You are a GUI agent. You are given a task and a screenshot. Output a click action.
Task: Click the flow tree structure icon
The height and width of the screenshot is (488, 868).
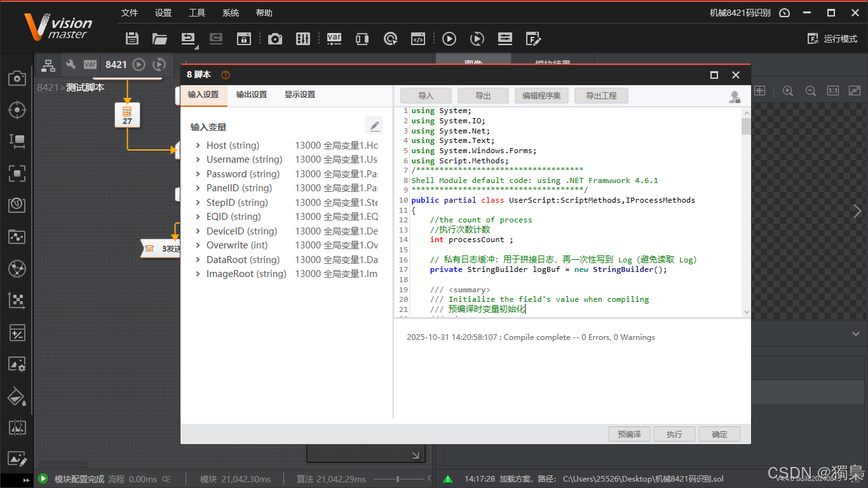[48, 64]
